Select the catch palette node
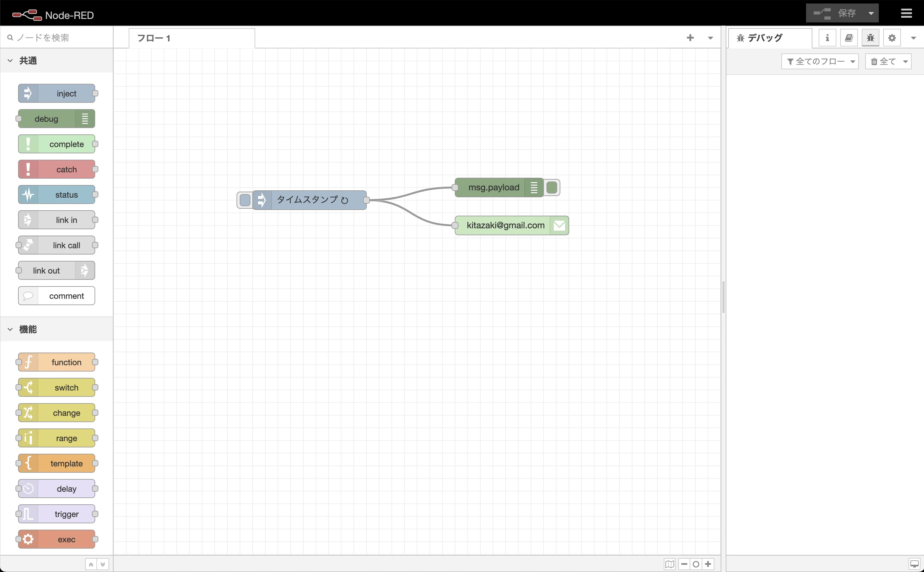 point(57,169)
